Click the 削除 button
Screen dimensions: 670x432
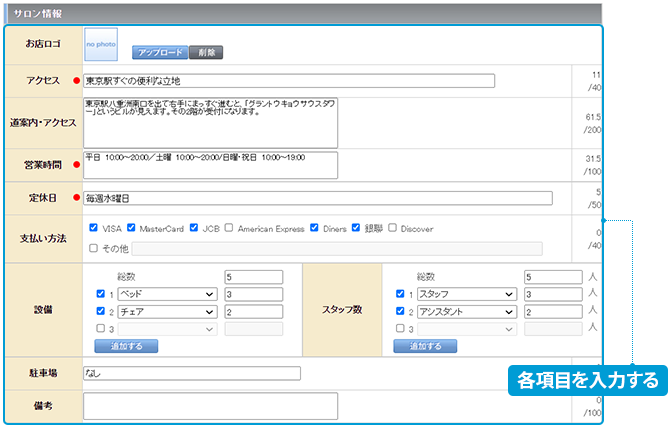(x=206, y=52)
